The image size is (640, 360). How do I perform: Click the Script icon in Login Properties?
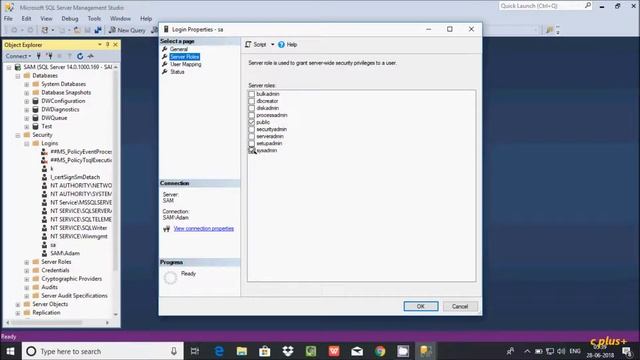(x=248, y=44)
